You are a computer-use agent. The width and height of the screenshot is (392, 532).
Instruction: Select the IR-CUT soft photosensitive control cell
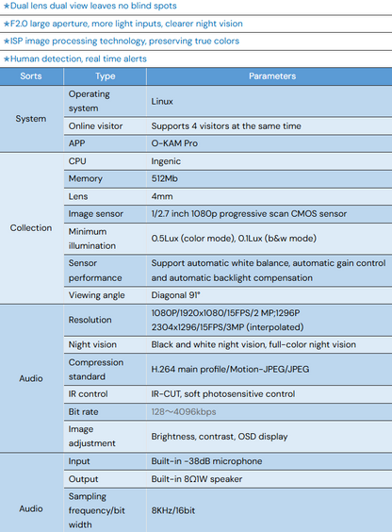coord(269,394)
